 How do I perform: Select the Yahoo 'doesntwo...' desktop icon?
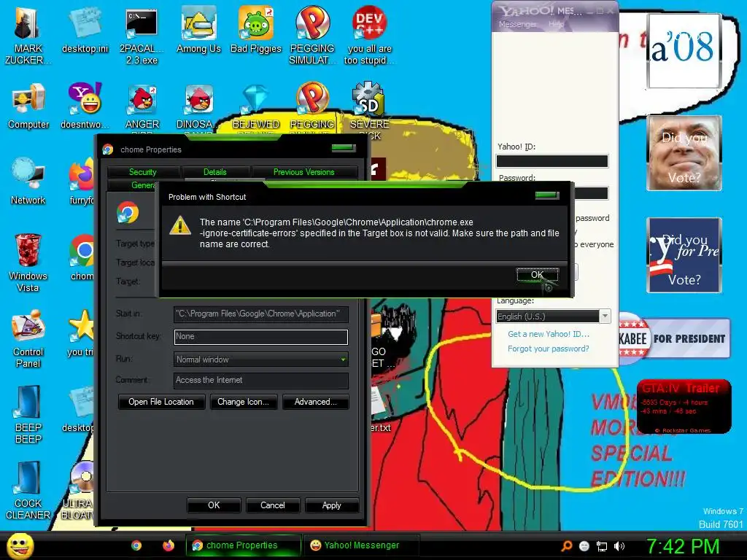click(85, 106)
